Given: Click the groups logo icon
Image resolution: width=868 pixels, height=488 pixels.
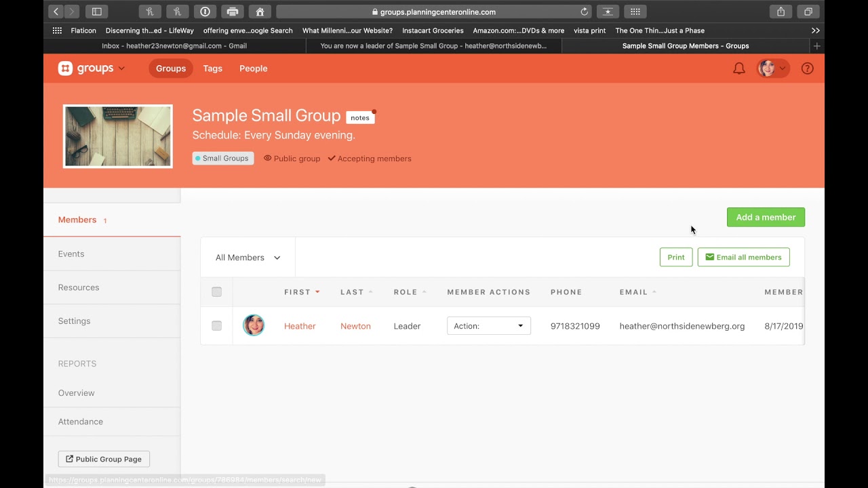Looking at the screenshot, I should 65,68.
